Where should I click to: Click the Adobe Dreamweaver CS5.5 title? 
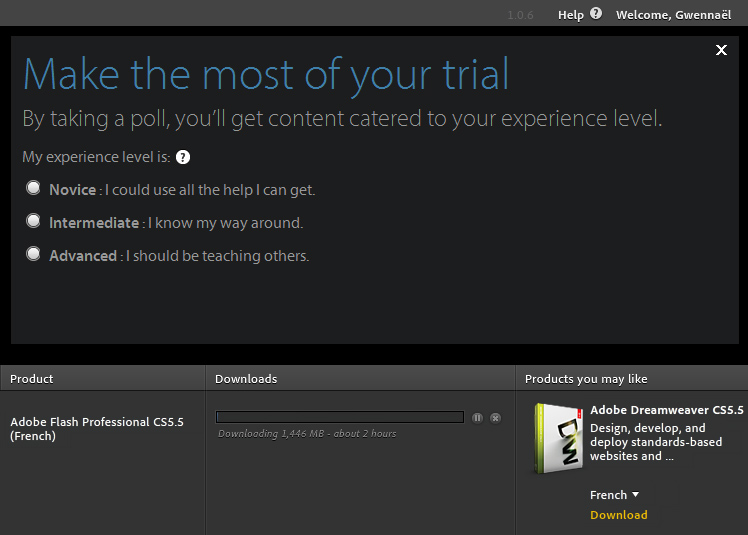pos(666,410)
